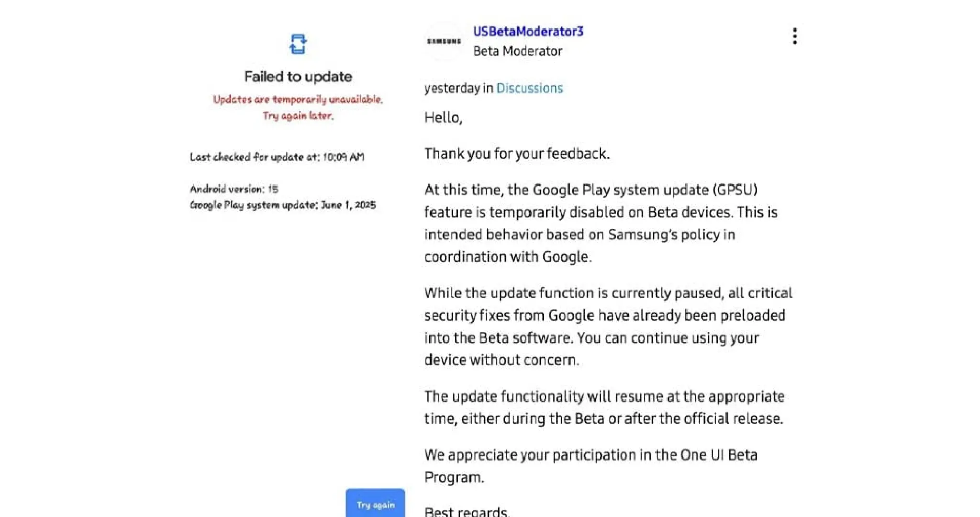Open the USBetaModerator3 profile link

click(x=528, y=32)
